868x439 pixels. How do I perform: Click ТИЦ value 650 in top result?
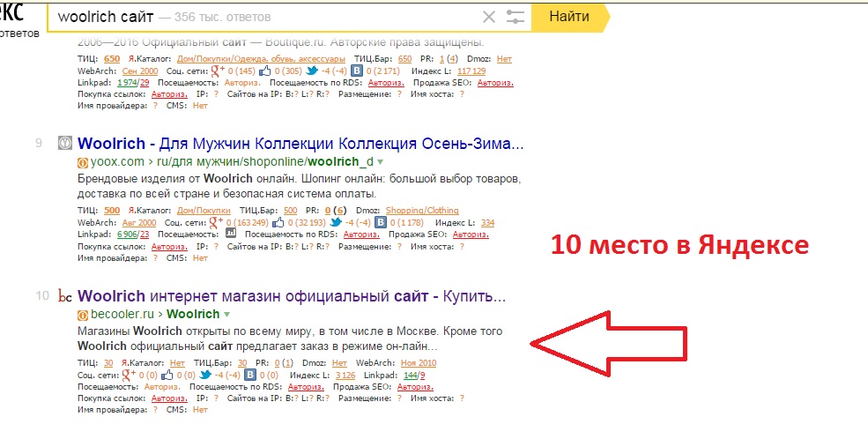112,59
